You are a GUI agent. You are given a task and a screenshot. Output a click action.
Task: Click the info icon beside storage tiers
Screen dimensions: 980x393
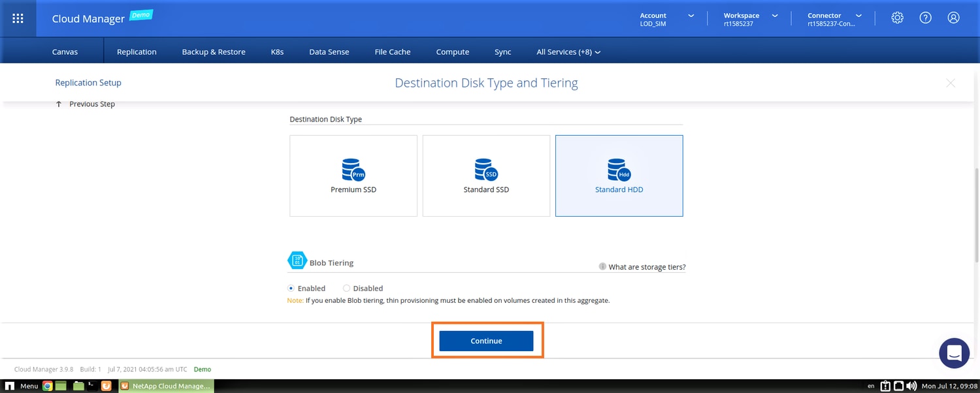click(602, 267)
